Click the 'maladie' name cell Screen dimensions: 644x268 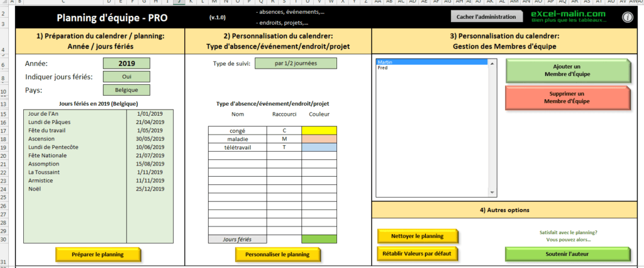click(237, 138)
